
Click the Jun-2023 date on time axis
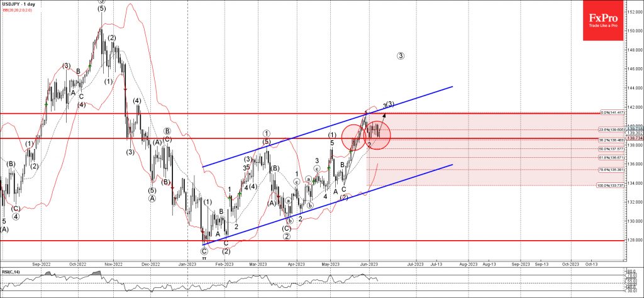[x=370, y=265]
